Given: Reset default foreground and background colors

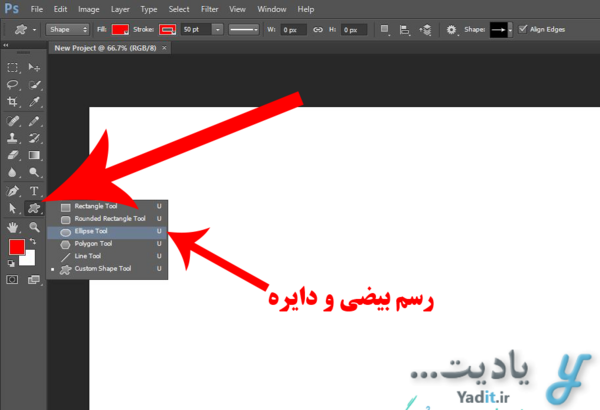Looking at the screenshot, I should click(11, 263).
